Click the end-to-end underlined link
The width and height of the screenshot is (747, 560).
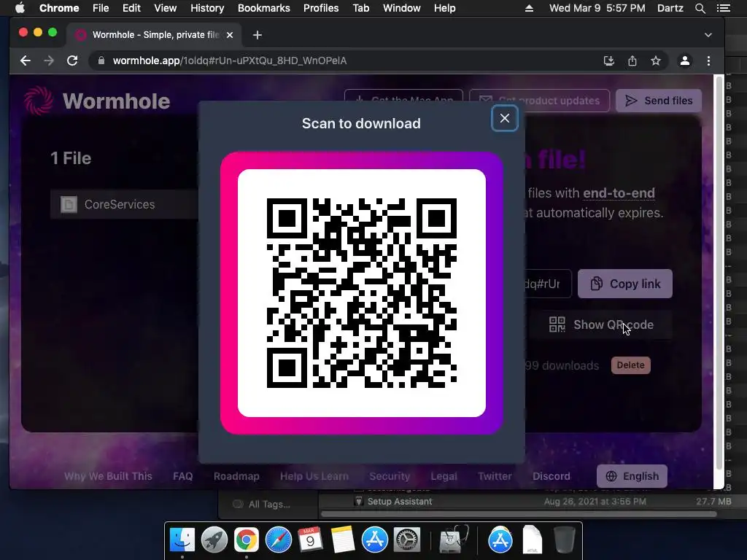click(619, 192)
